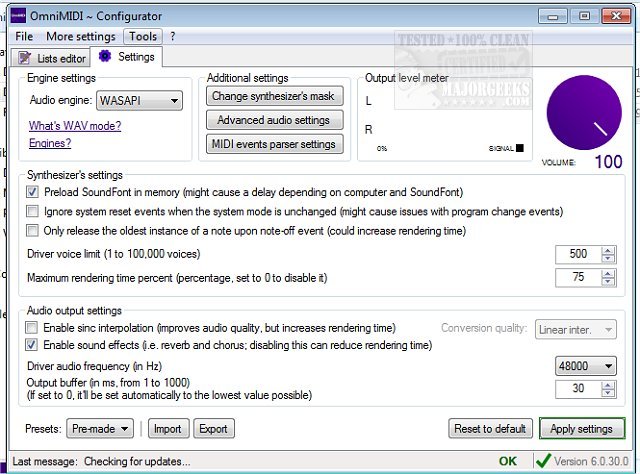Select the Settings tab
This screenshot has width=640, height=474.
pos(127,56)
